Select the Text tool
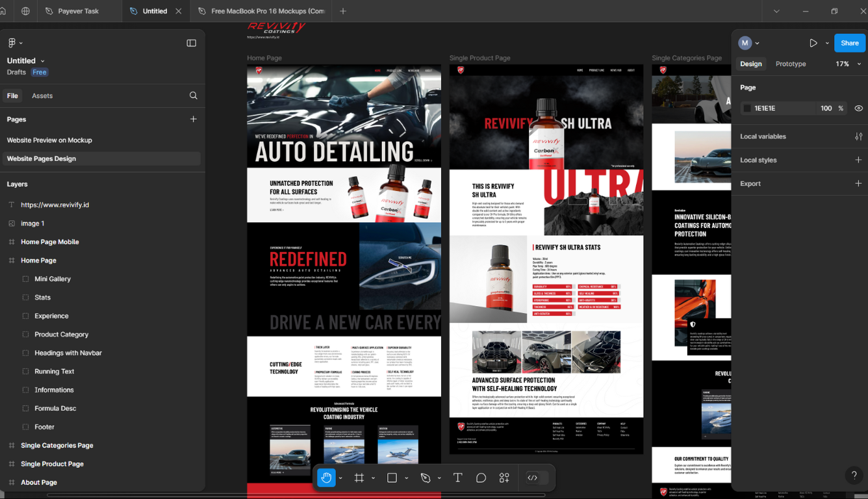 click(457, 478)
